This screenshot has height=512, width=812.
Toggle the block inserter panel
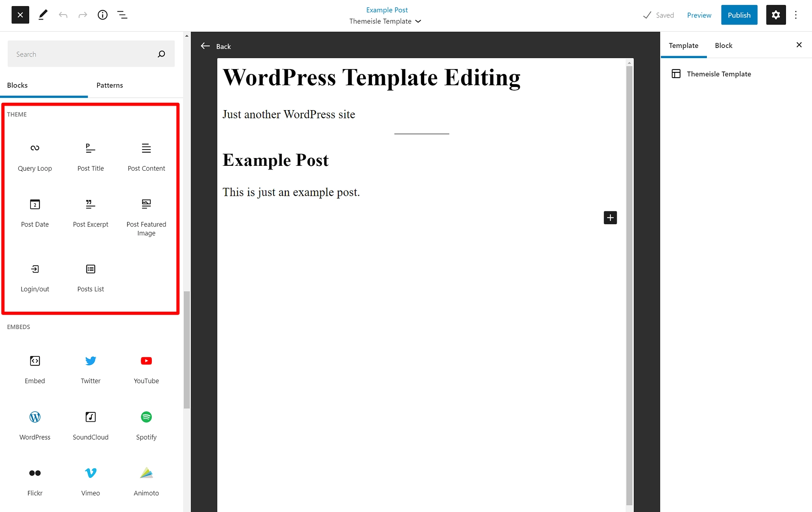pos(20,15)
